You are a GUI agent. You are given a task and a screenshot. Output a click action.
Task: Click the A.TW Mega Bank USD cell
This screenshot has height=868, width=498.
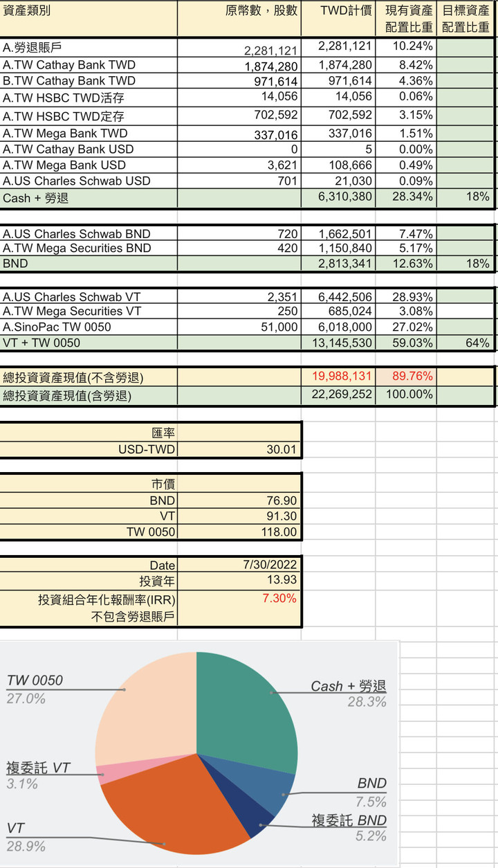coord(89,165)
